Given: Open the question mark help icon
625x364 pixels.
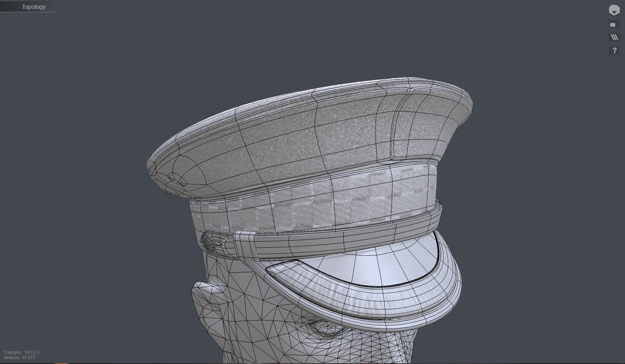Looking at the screenshot, I should [614, 51].
